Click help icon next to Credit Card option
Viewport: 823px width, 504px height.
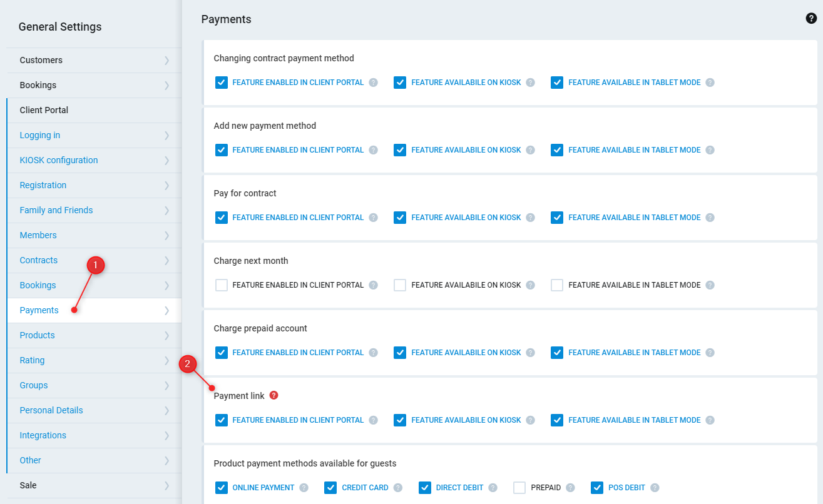[398, 488]
